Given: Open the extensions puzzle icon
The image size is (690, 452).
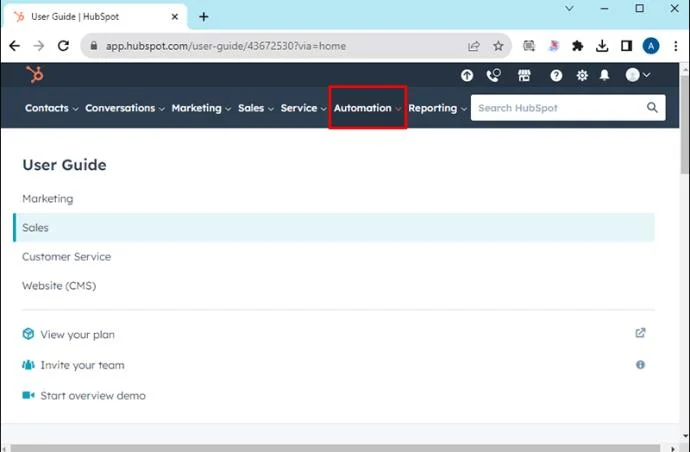Looking at the screenshot, I should [577, 45].
